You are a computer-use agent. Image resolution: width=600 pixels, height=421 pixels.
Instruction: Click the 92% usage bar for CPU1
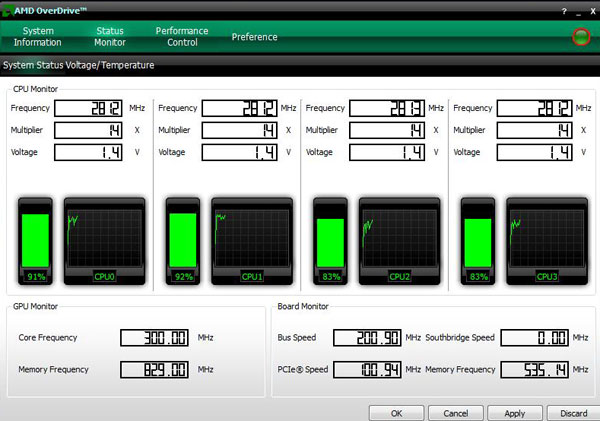point(183,241)
